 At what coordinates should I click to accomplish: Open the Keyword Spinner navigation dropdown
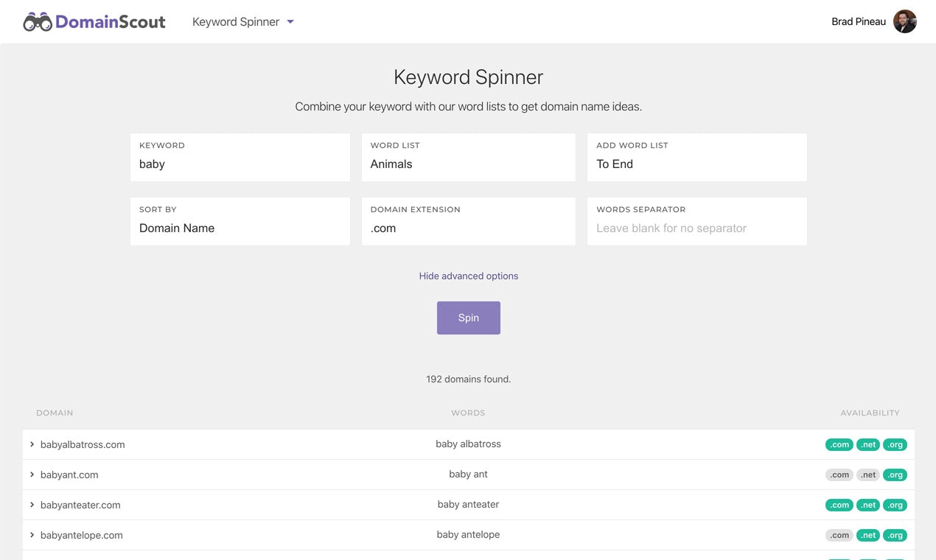(242, 21)
